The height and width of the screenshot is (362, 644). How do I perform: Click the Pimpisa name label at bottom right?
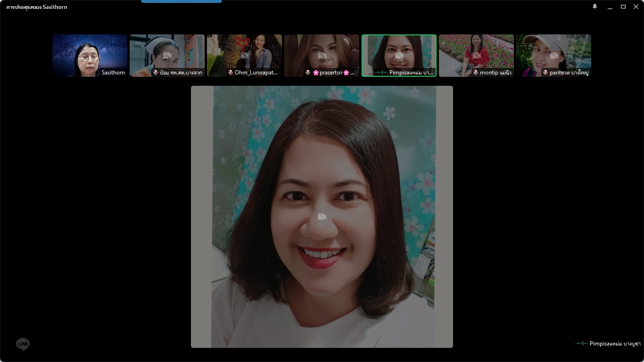pos(615,344)
